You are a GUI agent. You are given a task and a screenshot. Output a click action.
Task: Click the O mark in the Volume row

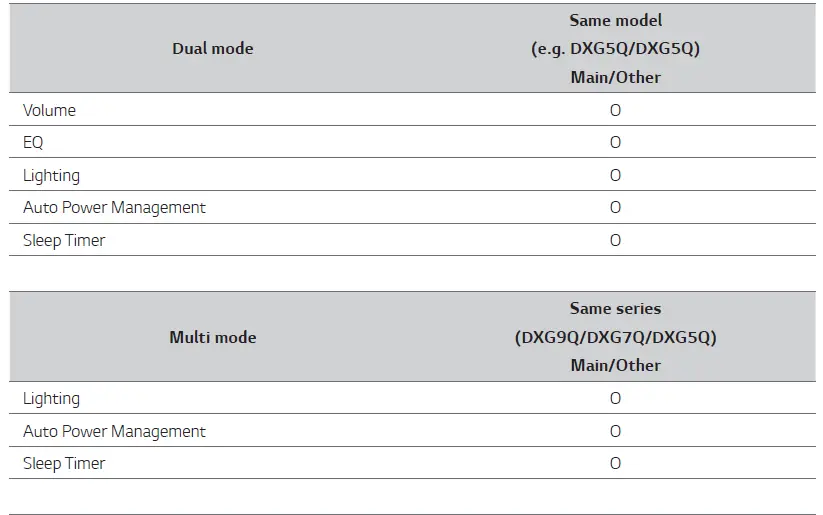[x=615, y=110]
